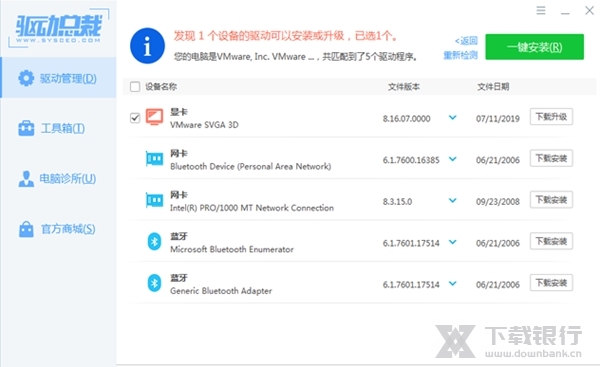
Task: Click the toolbox icon beside 工具箱
Action: (x=26, y=128)
